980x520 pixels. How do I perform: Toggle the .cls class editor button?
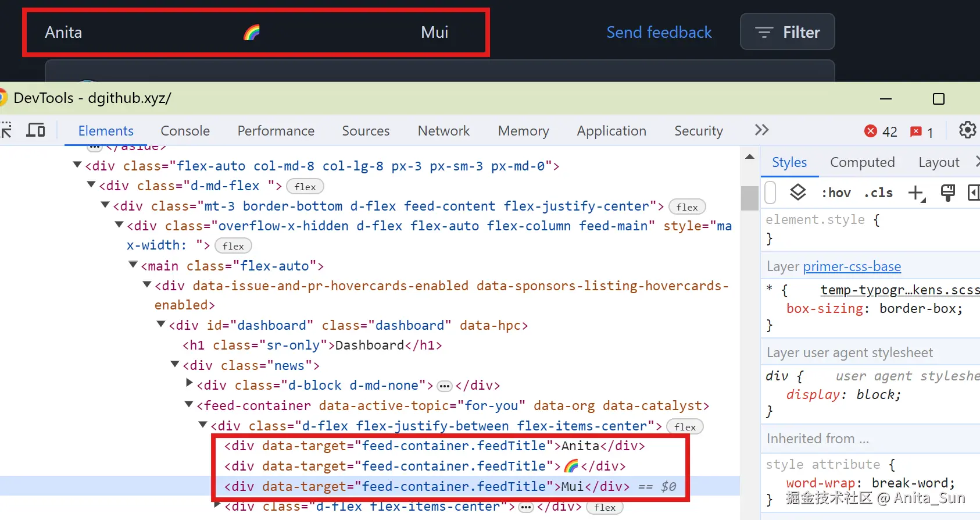point(878,193)
